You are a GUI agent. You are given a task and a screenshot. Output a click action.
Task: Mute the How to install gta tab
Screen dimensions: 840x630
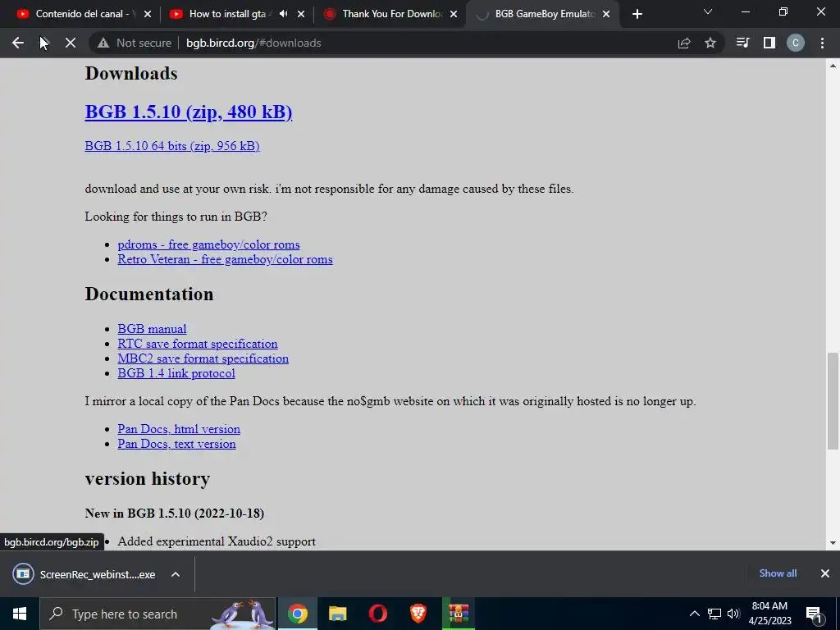click(x=283, y=14)
